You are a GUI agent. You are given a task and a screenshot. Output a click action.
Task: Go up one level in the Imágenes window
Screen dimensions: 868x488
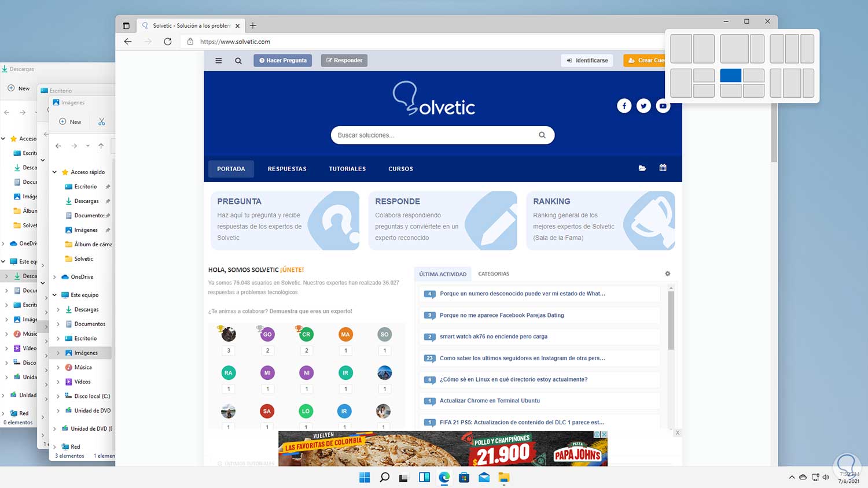click(x=101, y=146)
